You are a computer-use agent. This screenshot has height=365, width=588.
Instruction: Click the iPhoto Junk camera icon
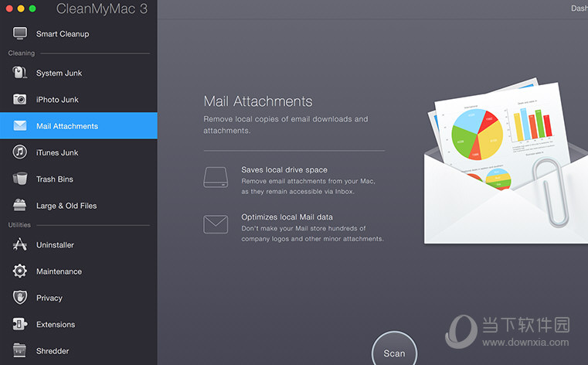pos(20,99)
